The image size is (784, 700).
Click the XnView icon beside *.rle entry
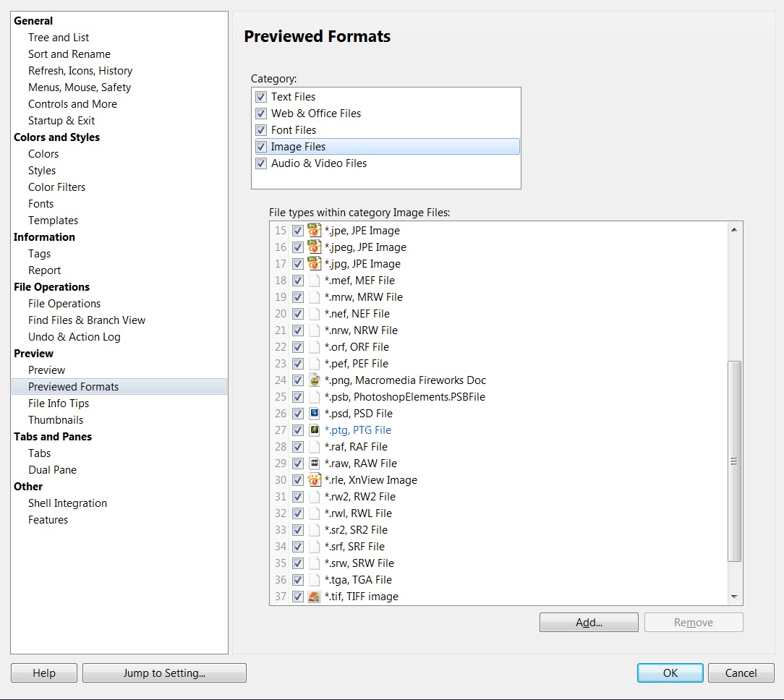(314, 480)
